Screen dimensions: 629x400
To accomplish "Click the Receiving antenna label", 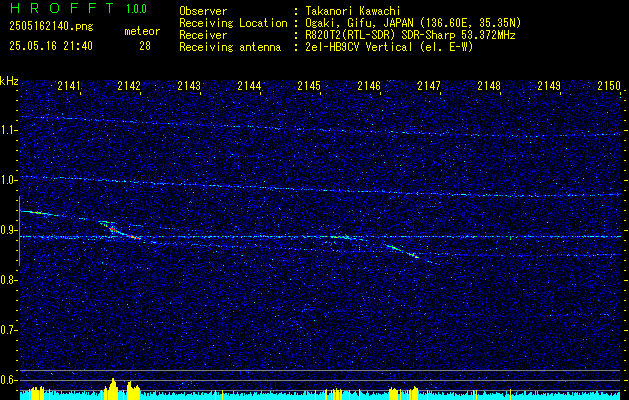I will tap(230, 47).
